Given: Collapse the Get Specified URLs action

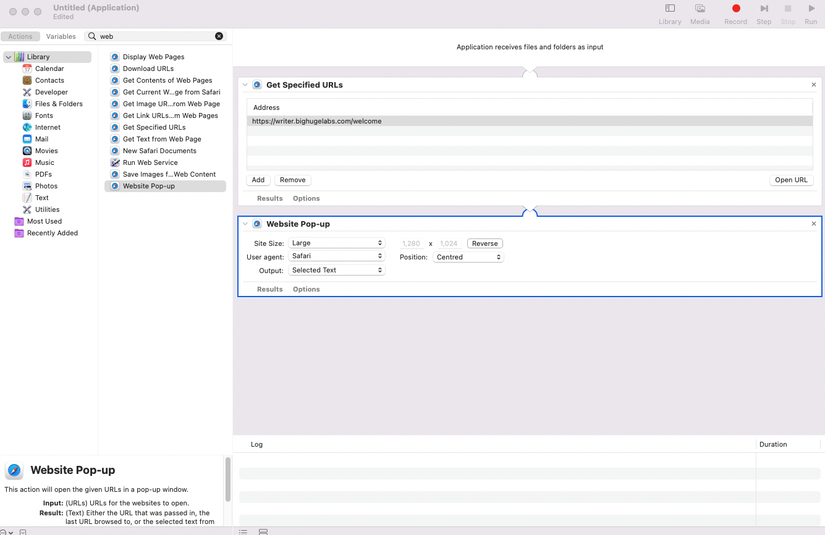Looking at the screenshot, I should tap(245, 85).
